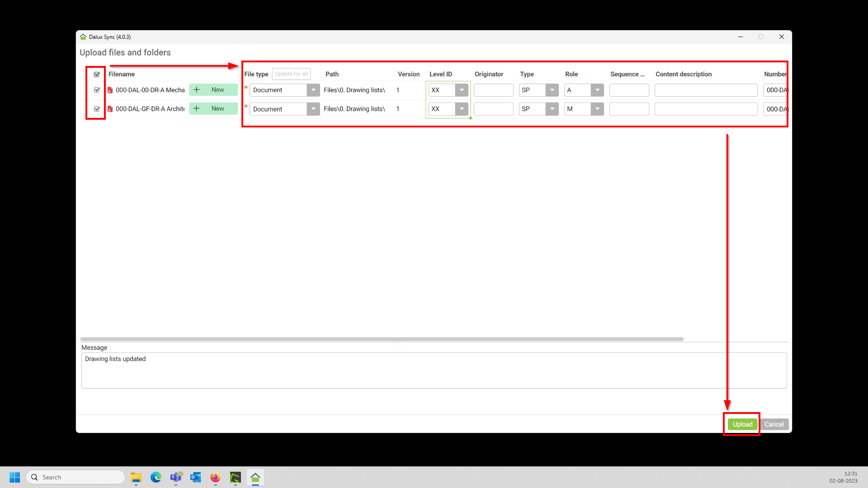Click the Message text field
The image size is (868, 488).
[434, 370]
